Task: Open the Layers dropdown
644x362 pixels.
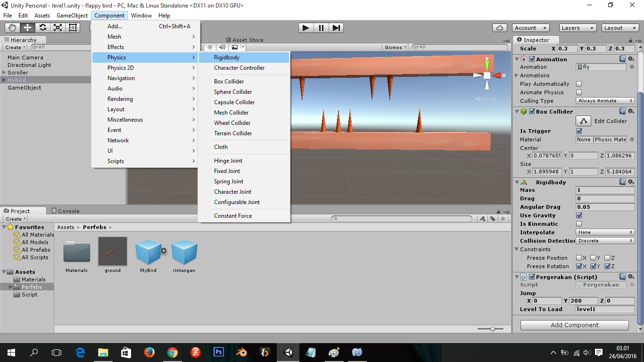Action: coord(578,28)
